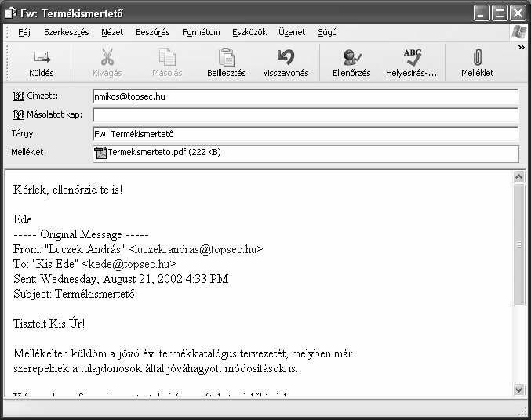Click the message scrollbar down arrow
This screenshot has width=531, height=420.
518,389
